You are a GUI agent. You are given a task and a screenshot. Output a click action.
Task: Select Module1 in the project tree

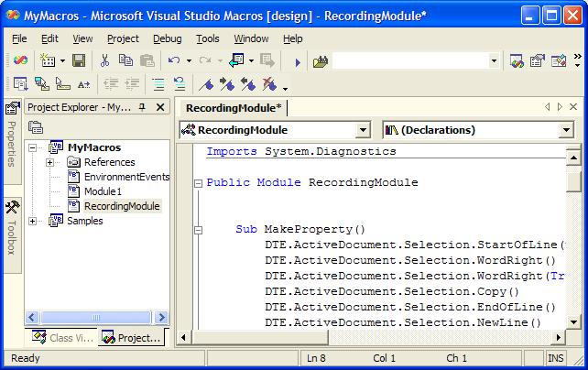tap(103, 191)
